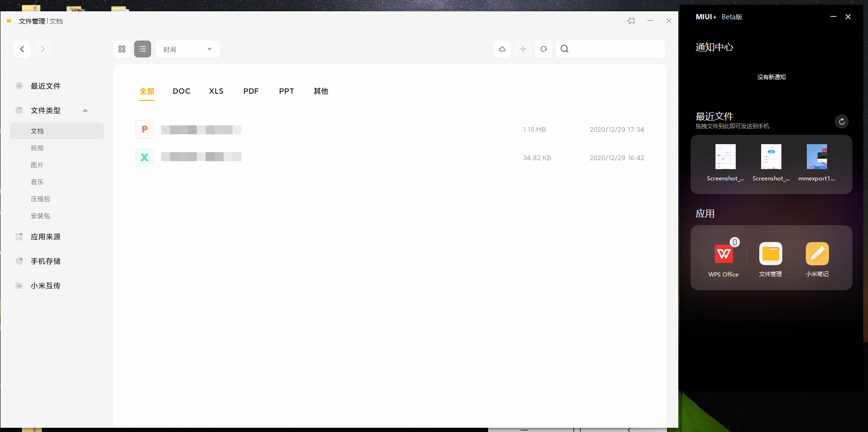Go forward with the right arrow button
The height and width of the screenshot is (432, 868).
click(43, 49)
